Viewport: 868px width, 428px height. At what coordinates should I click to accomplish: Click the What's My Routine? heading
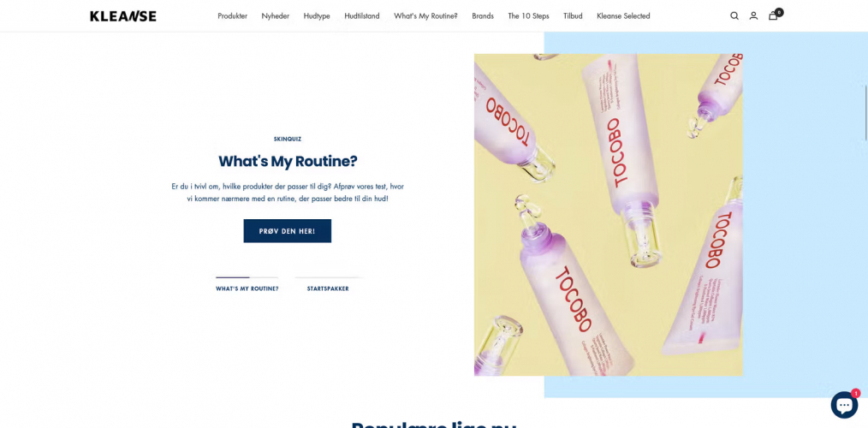pos(288,161)
